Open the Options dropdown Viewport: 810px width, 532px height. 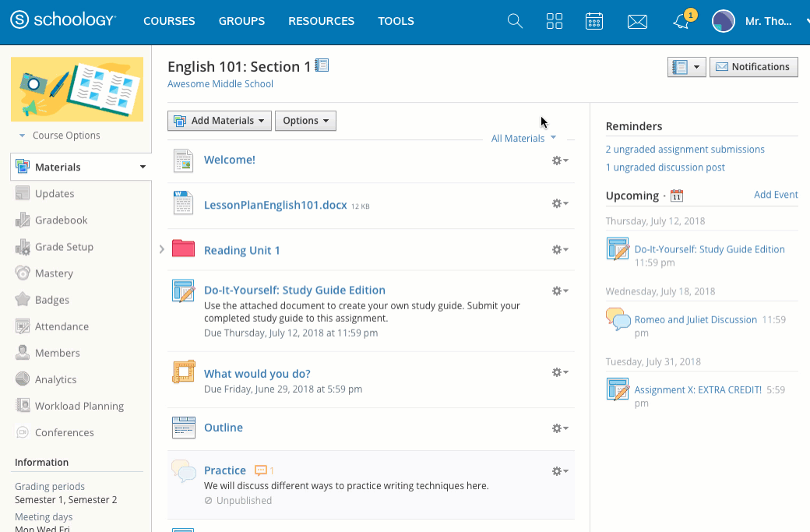305,121
